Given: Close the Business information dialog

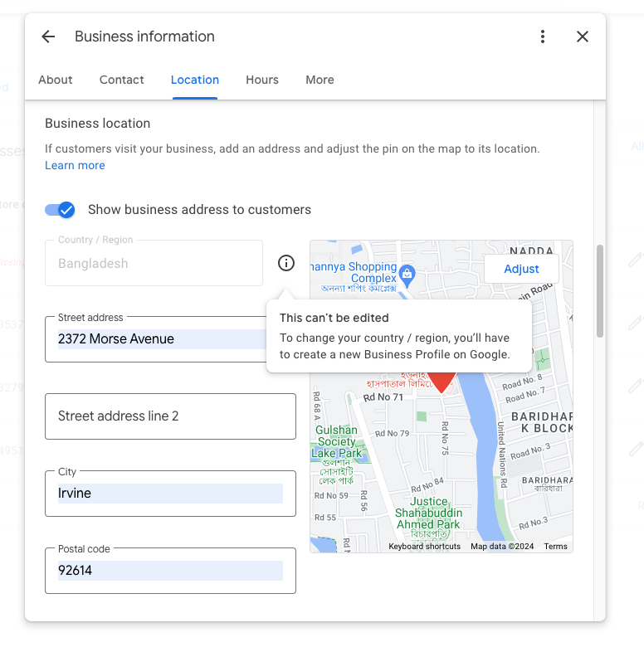Looking at the screenshot, I should 583,36.
